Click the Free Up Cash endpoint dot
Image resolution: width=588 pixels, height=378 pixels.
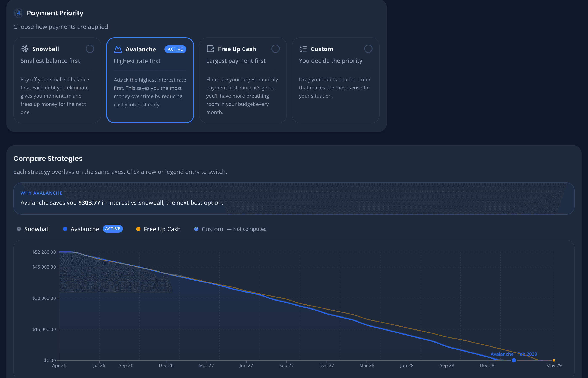[x=554, y=361]
